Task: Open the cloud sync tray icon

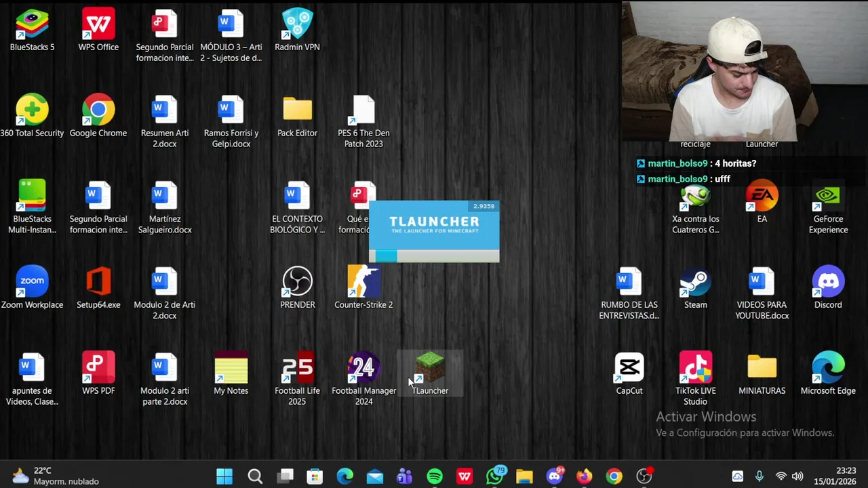Action: tap(737, 476)
